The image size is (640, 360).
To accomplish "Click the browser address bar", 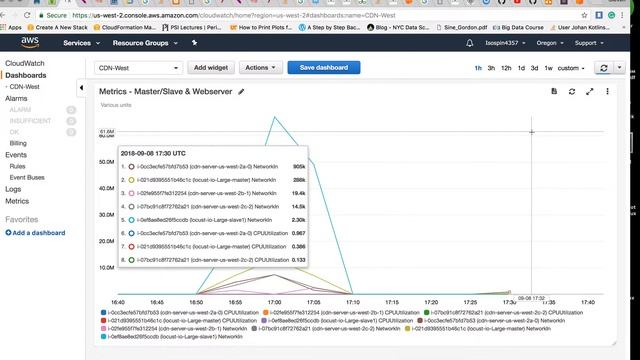I will point(306,15).
